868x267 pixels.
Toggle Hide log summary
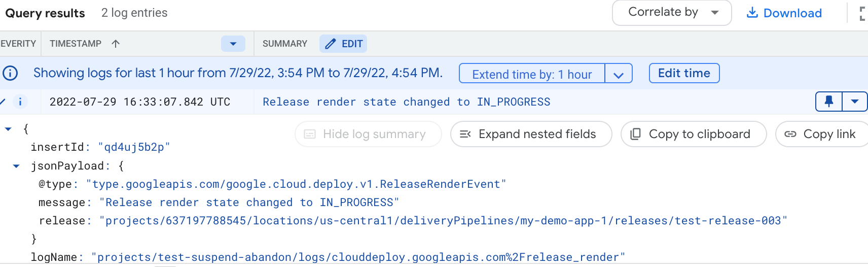tap(368, 134)
